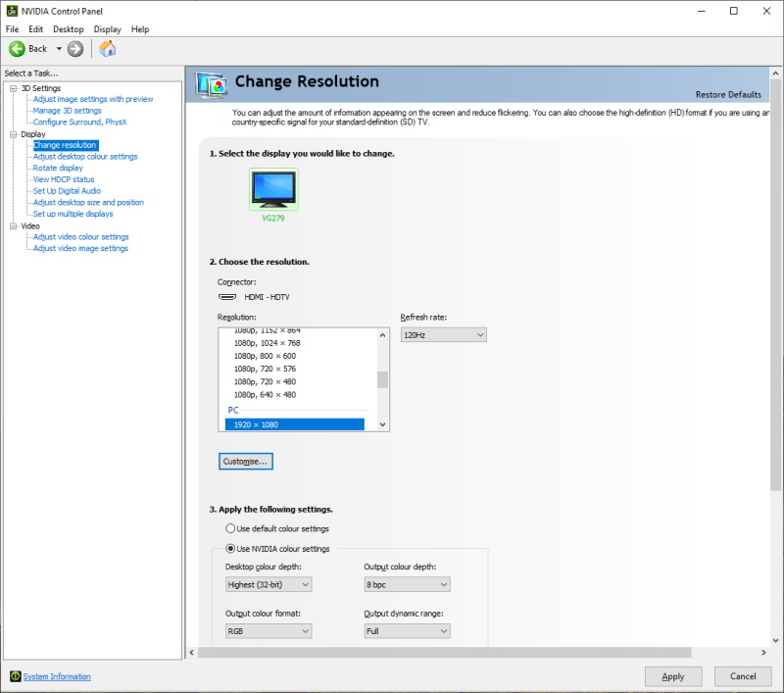Click the main panel horizontal scrollbar thumb
The image size is (784, 693).
pos(445,652)
